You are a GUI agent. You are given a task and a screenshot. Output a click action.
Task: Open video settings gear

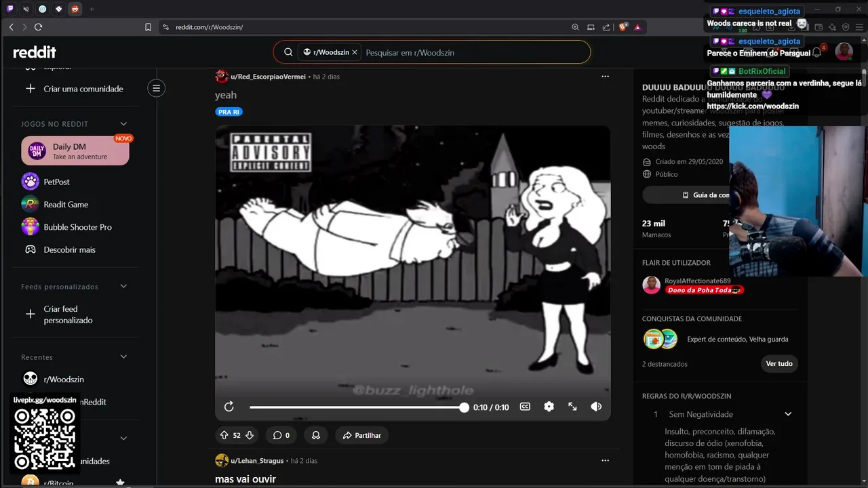pyautogui.click(x=549, y=407)
